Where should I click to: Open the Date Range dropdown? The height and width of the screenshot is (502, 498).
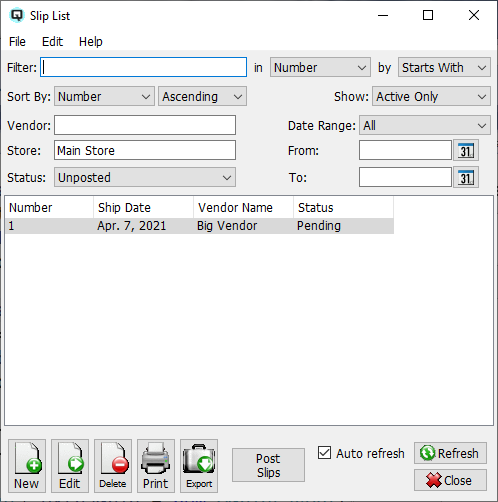425,125
